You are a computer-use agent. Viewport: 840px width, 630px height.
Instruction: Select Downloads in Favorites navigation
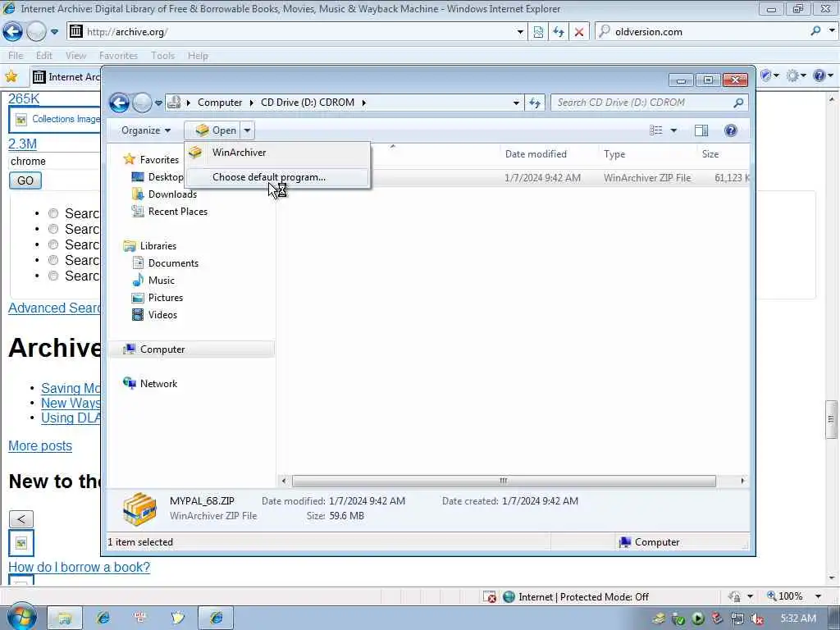(172, 194)
